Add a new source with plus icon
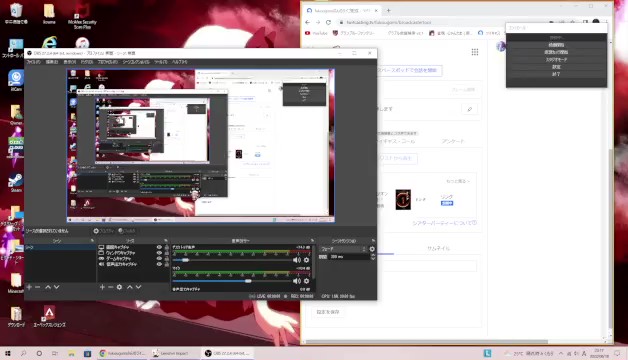 [102, 287]
